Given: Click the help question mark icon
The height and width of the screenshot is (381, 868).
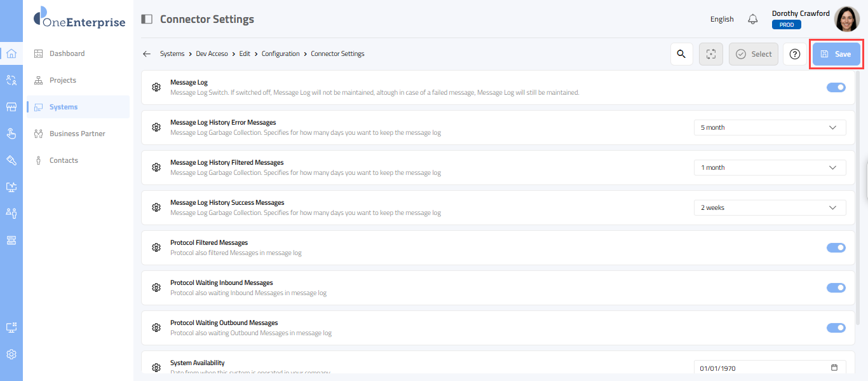Looking at the screenshot, I should (x=794, y=54).
